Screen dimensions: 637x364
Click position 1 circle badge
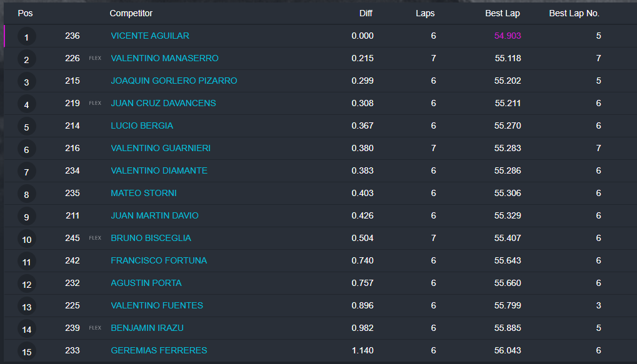tap(26, 37)
